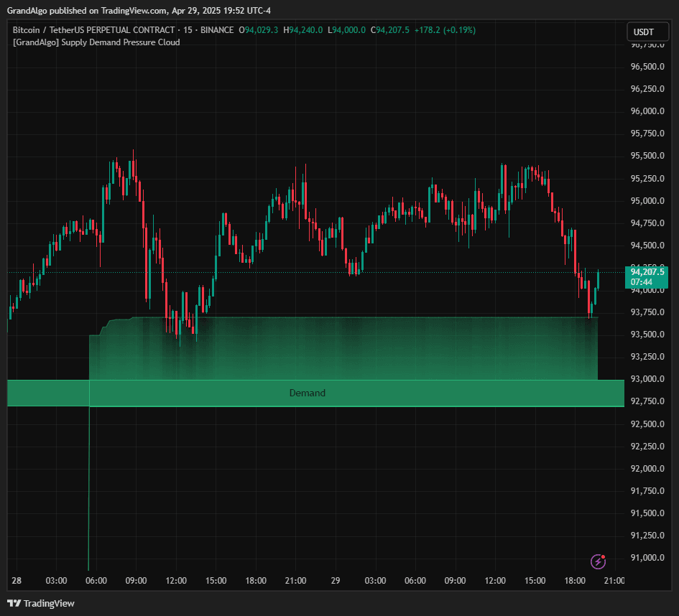Click the GrandAlgo published on TradingView.com header
The height and width of the screenshot is (616, 679).
coord(139,11)
